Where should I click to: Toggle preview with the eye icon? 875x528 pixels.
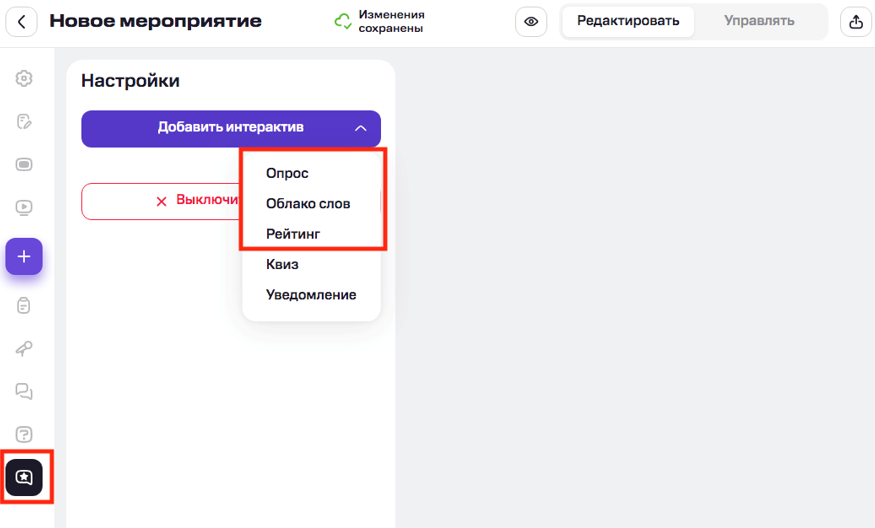[x=531, y=21]
